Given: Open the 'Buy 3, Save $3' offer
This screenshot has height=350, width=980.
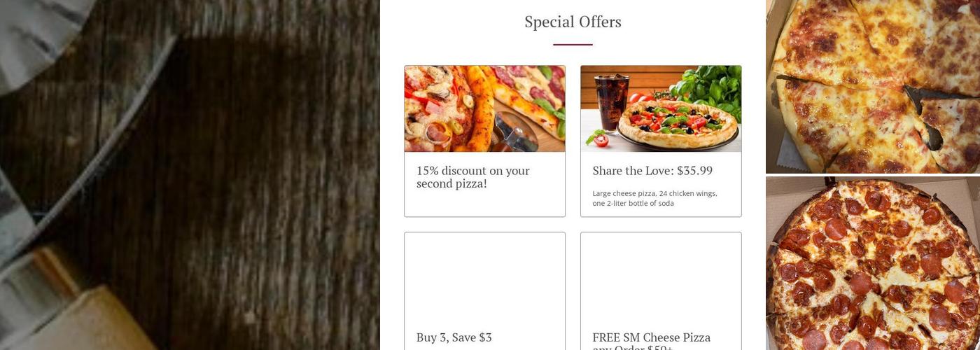Looking at the screenshot, I should click(x=454, y=337).
